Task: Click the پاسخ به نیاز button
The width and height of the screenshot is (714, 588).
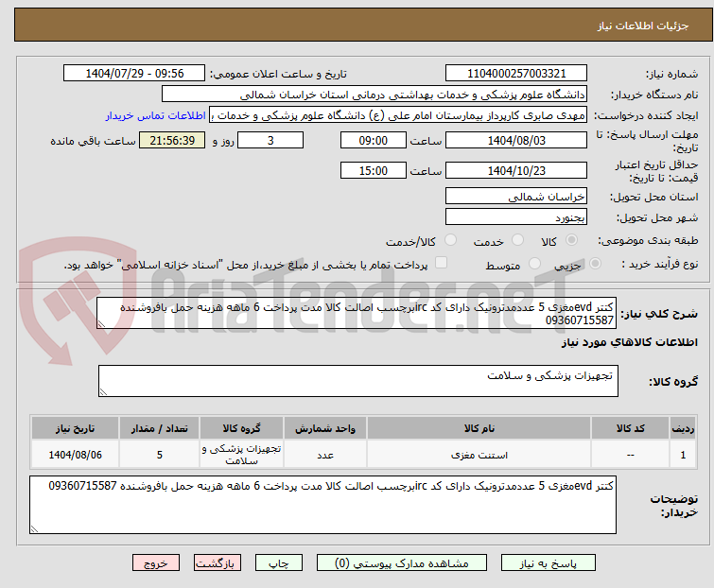Action: [x=548, y=563]
